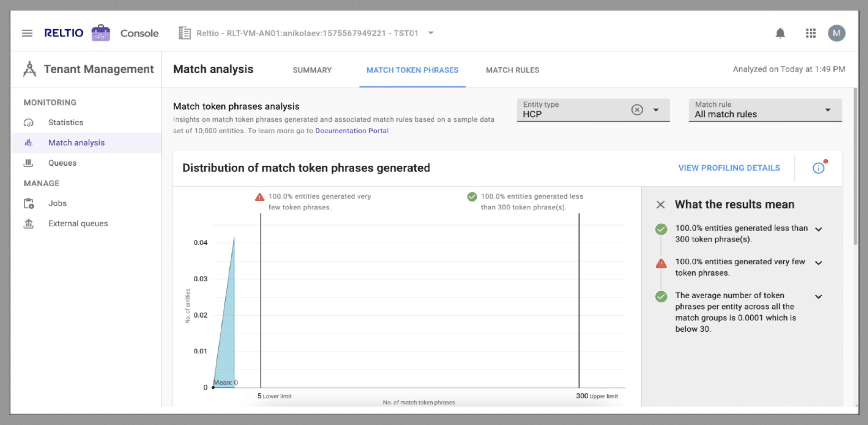This screenshot has width=868, height=425.
Task: Click the Entity type HCP field
Action: [x=593, y=110]
